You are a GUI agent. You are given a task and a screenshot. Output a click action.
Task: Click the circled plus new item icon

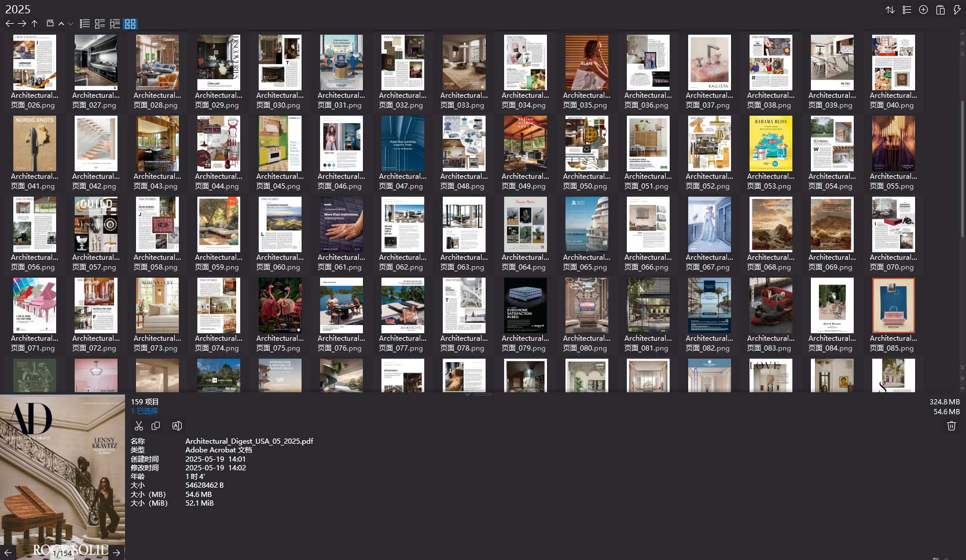coord(924,10)
